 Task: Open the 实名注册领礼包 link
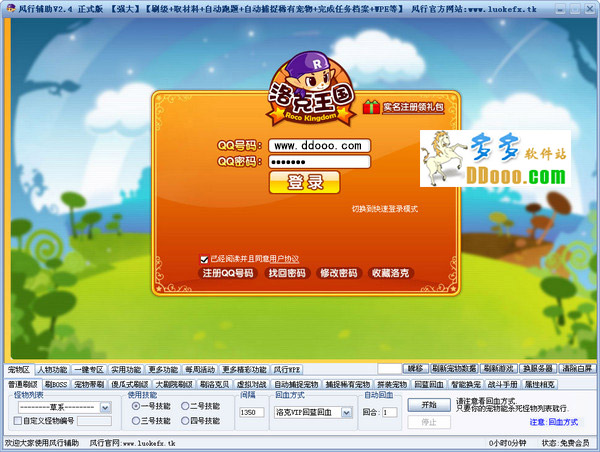click(x=413, y=108)
